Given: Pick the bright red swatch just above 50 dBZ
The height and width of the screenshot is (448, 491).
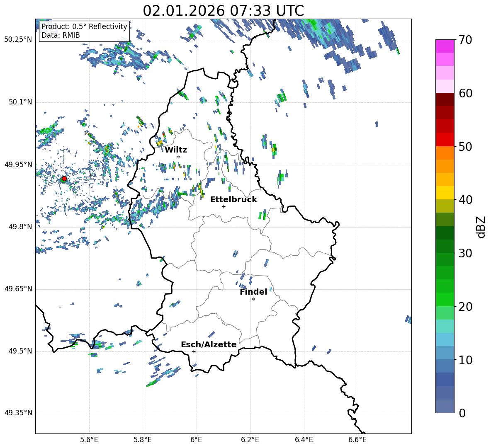Looking at the screenshot, I should click(445, 140).
